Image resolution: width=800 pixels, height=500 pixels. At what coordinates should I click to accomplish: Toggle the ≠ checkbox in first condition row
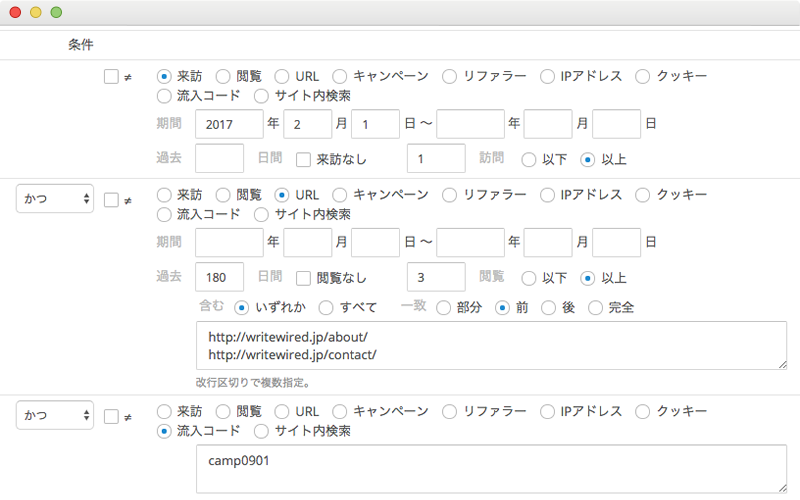[111, 77]
